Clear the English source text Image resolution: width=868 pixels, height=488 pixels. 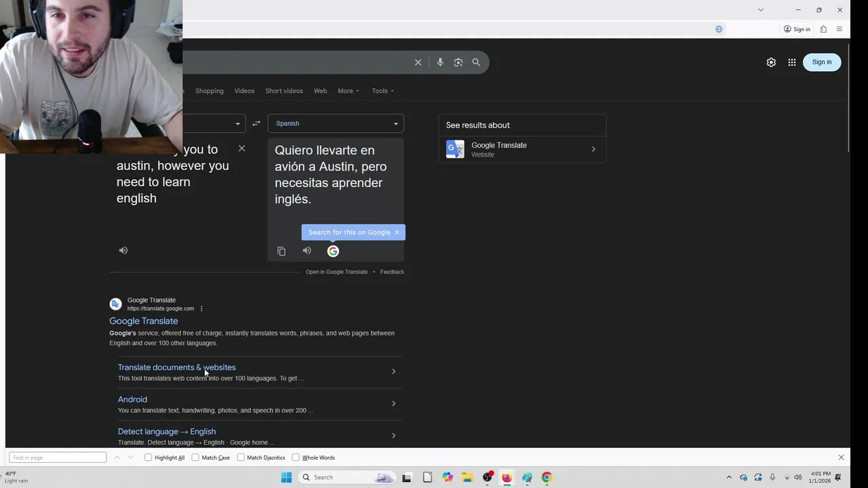[241, 148]
